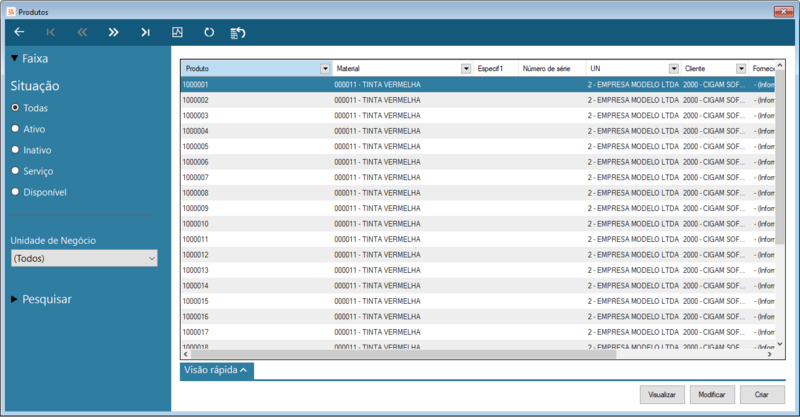The image size is (800, 417).
Task: Open the Produto column filter dropdown
Action: click(x=325, y=68)
